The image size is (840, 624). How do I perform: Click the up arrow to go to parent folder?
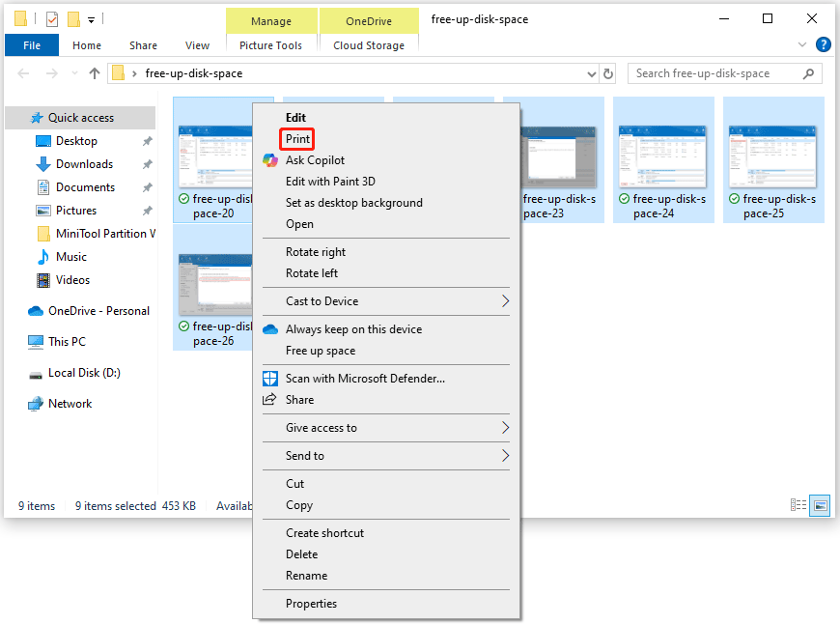(x=94, y=73)
